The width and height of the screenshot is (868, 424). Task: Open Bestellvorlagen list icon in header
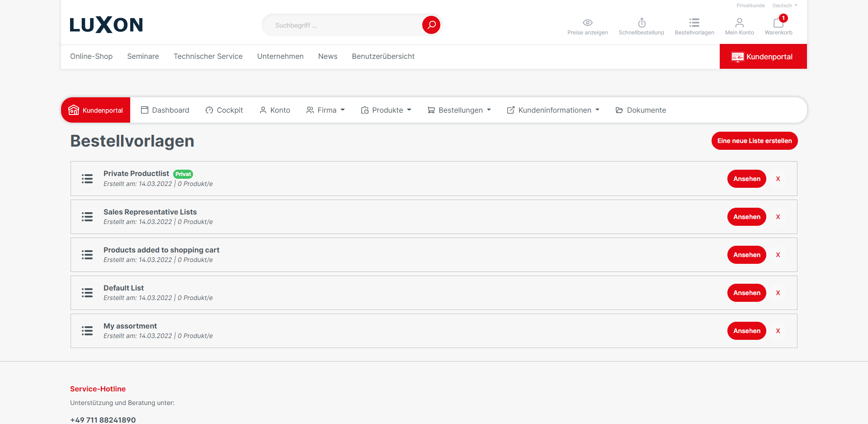(x=694, y=23)
